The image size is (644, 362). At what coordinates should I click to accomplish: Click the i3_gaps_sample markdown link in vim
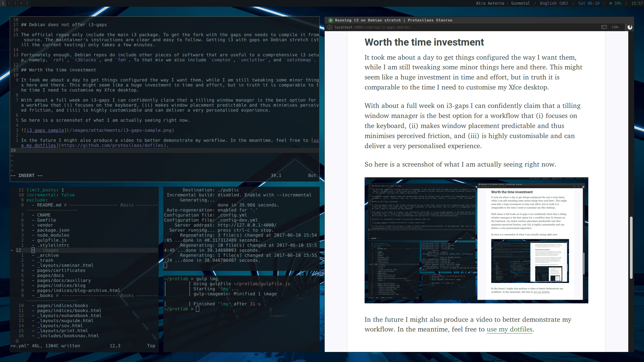coord(45,130)
